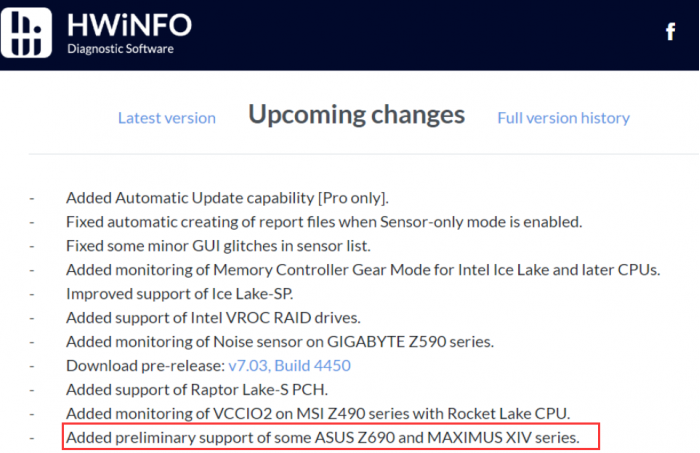Click the Automatic Update capability entry

click(x=227, y=197)
